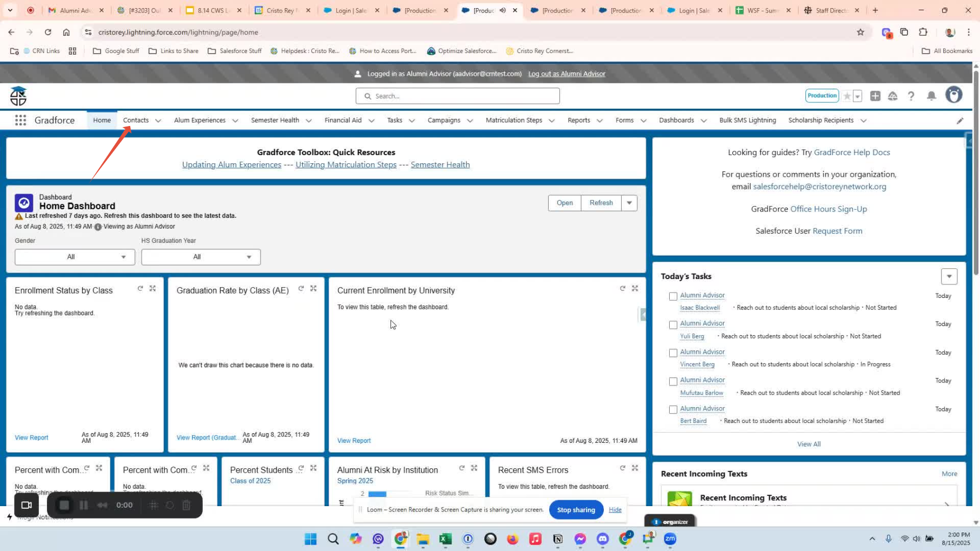Refresh the Enrollment Status by Class widget
Image resolution: width=980 pixels, height=551 pixels.
(140, 289)
